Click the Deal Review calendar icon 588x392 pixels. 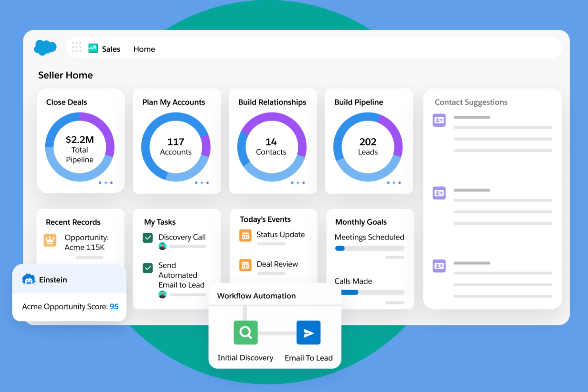coord(245,265)
